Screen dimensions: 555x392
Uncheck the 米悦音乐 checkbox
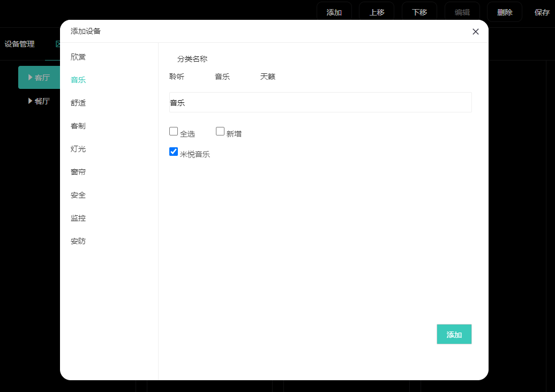coord(174,152)
